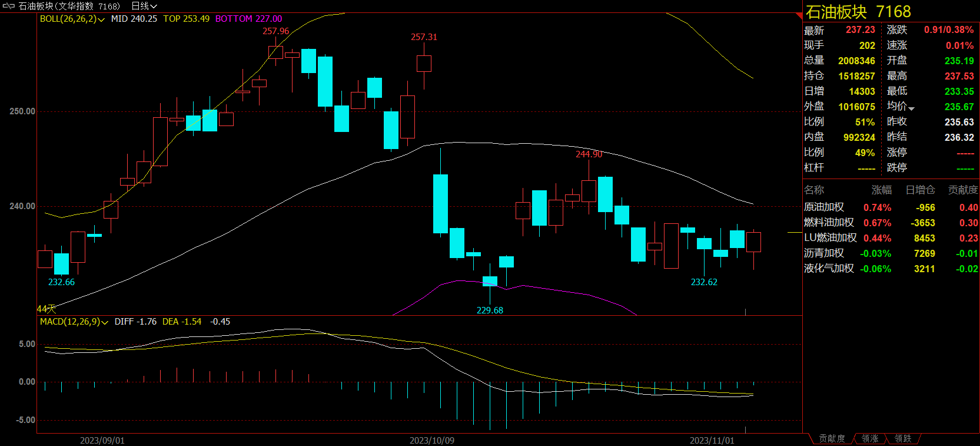Image resolution: width=980 pixels, height=446 pixels.
Task: Switch to the 领涨 tab
Action: pyautogui.click(x=870, y=439)
